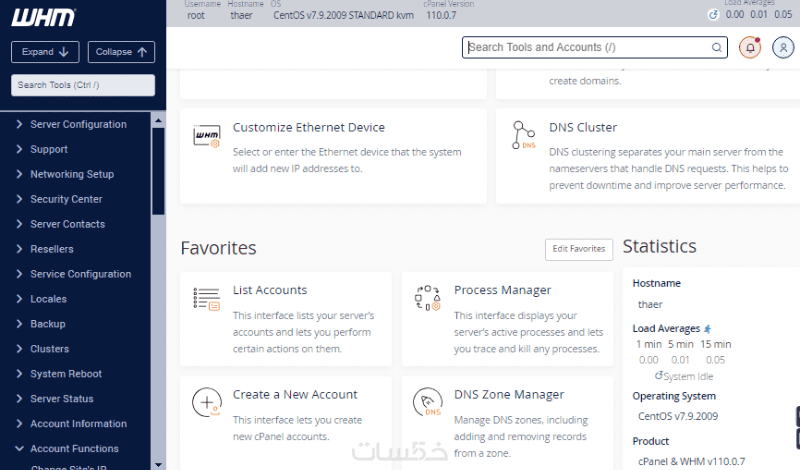Open the List Accounts link
This screenshot has width=800, height=470.
click(x=270, y=290)
